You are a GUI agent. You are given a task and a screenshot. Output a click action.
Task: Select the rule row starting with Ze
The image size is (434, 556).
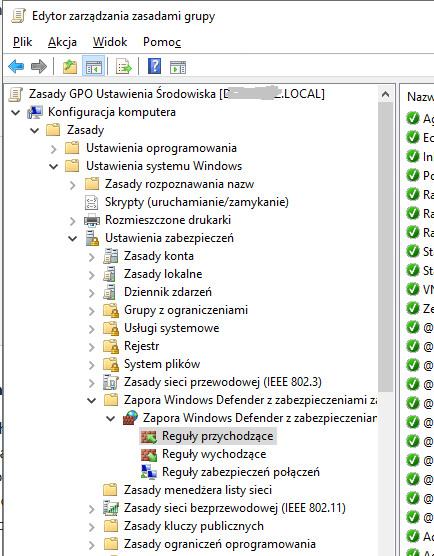tap(420, 308)
